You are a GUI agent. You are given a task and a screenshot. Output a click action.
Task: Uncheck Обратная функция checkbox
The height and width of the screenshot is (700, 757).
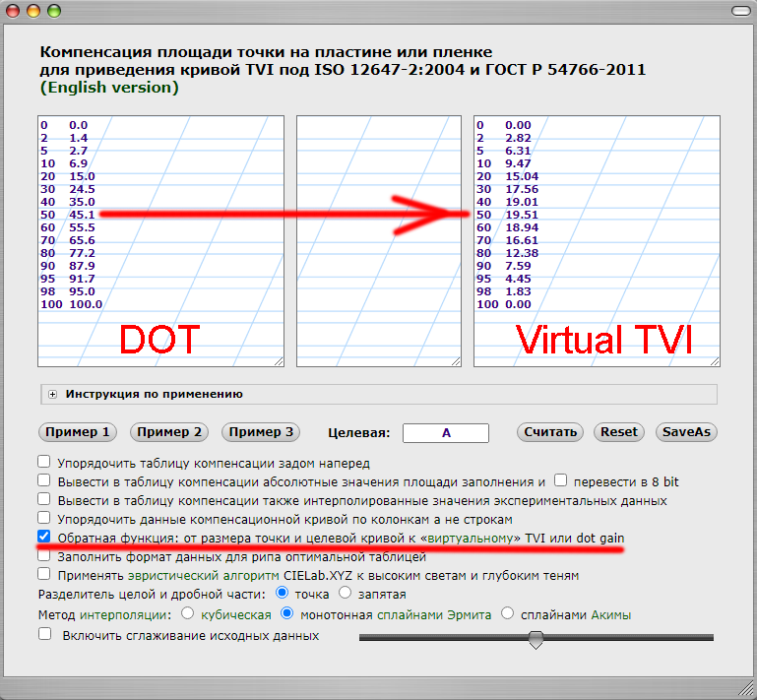coord(44,537)
